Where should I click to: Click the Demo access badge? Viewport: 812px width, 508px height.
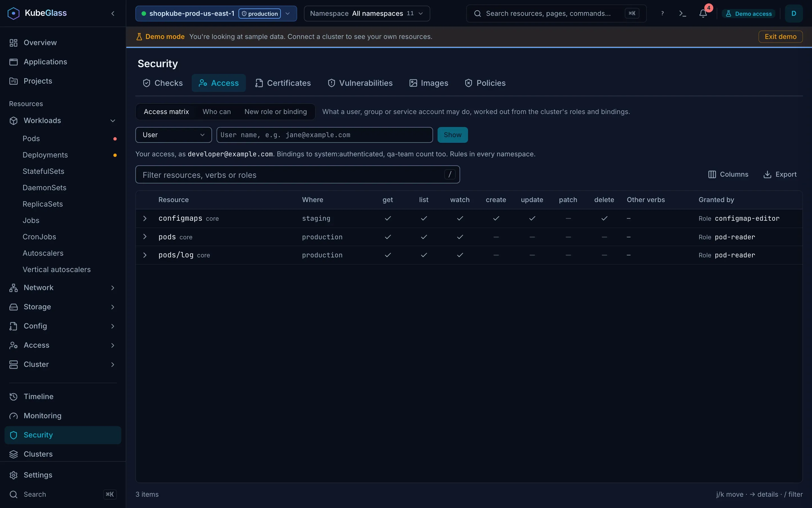[x=749, y=14]
